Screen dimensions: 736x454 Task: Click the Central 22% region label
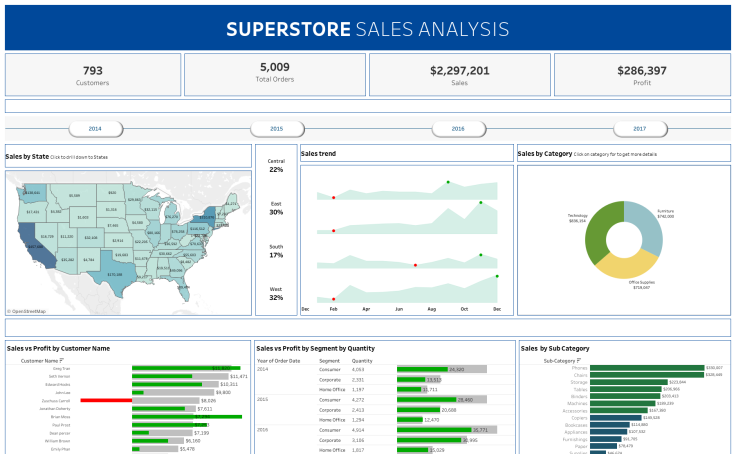click(x=276, y=166)
